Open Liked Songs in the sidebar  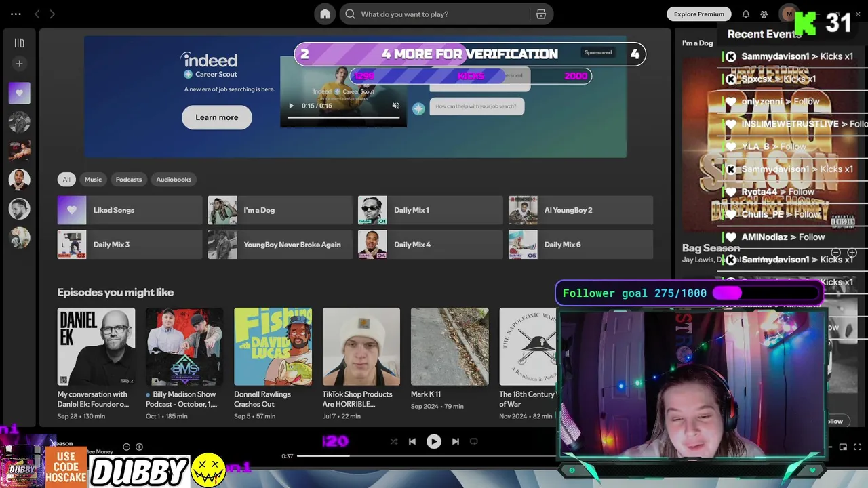(x=19, y=93)
